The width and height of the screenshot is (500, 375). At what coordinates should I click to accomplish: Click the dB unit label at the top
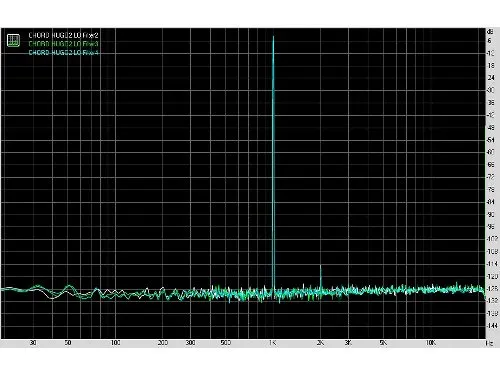point(490,32)
